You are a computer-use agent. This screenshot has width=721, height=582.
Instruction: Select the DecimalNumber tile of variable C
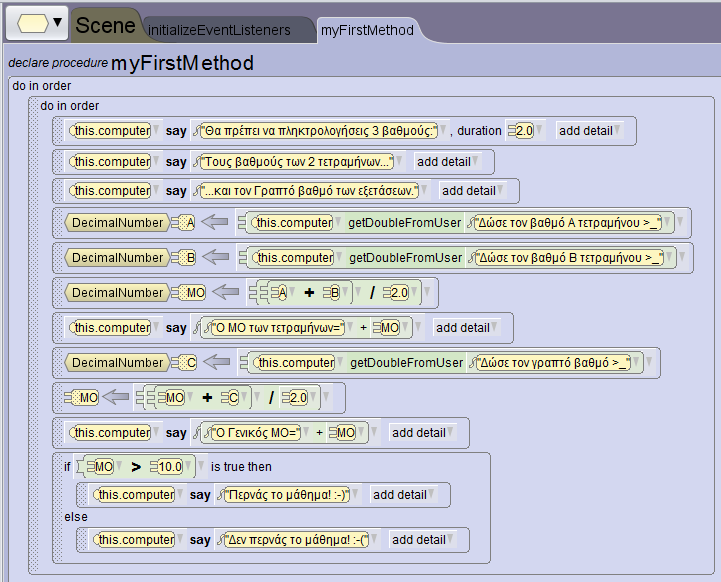tap(117, 363)
